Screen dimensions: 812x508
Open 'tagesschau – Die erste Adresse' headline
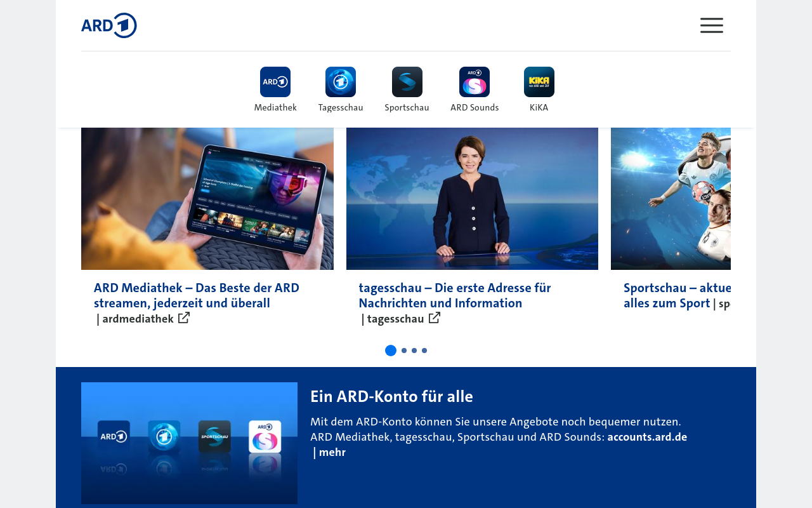(455, 295)
